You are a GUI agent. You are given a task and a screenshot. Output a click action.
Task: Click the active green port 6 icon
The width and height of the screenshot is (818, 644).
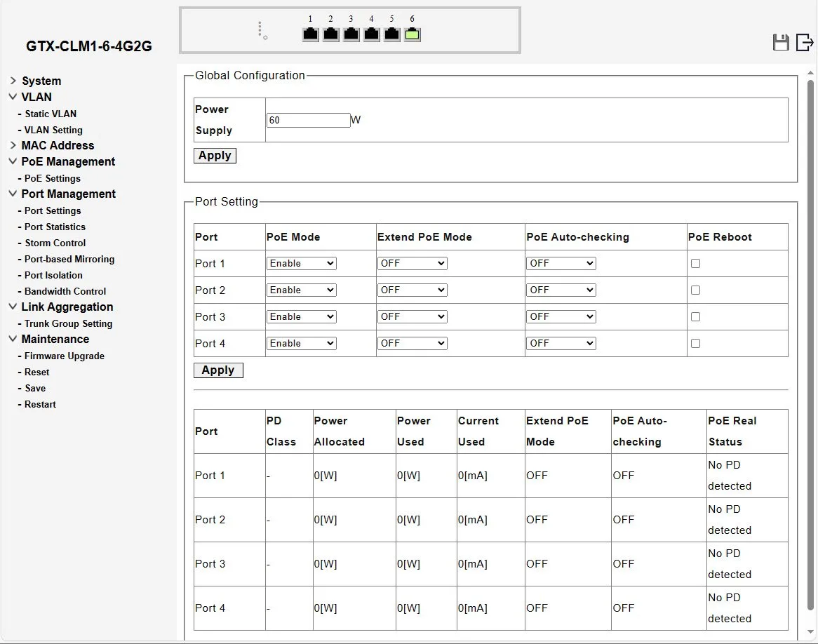click(x=413, y=34)
